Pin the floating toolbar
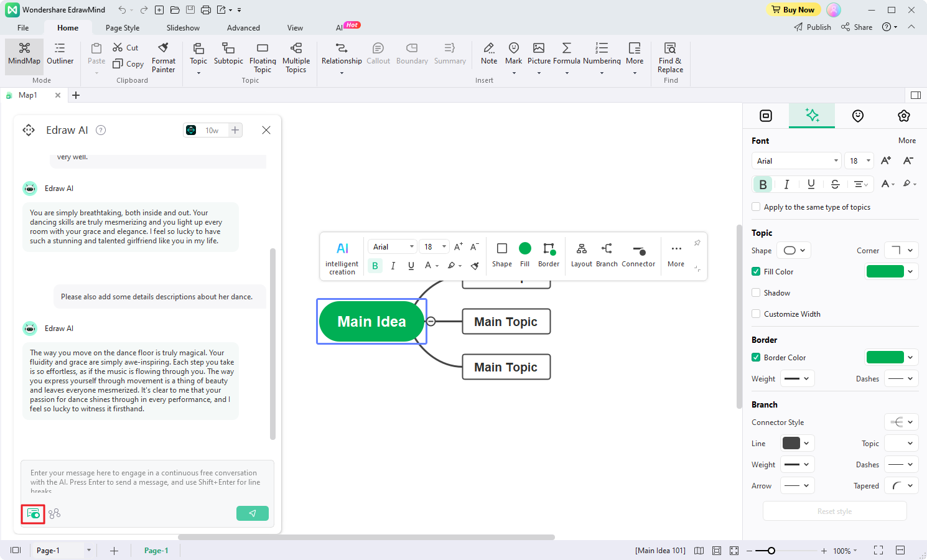Image resolution: width=927 pixels, height=560 pixels. tap(697, 243)
